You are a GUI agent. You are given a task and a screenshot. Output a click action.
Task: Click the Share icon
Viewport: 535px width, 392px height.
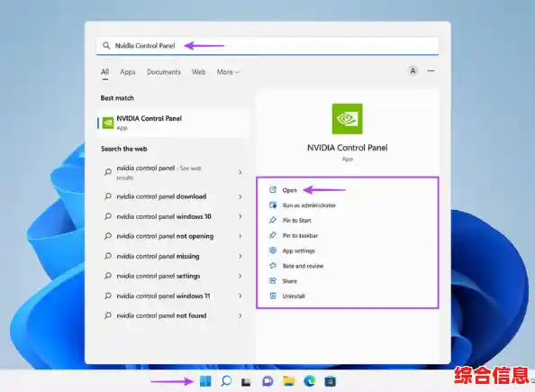point(273,280)
